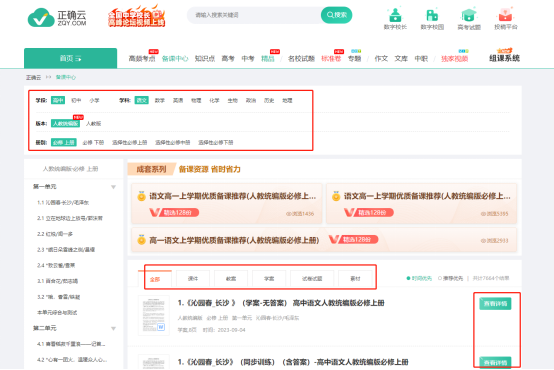Select 英语 subject filter

[x=178, y=100]
